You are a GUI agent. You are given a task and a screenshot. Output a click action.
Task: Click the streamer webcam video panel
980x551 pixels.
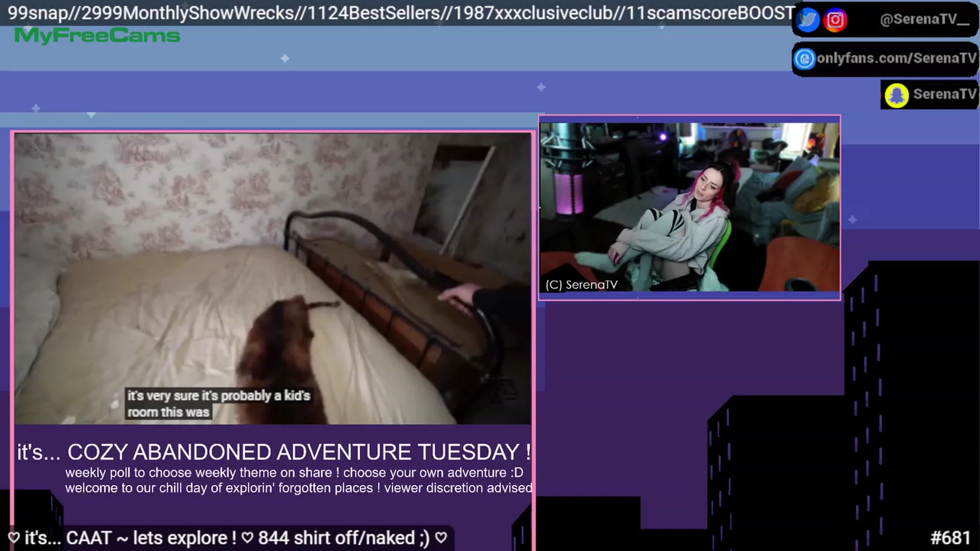(690, 207)
